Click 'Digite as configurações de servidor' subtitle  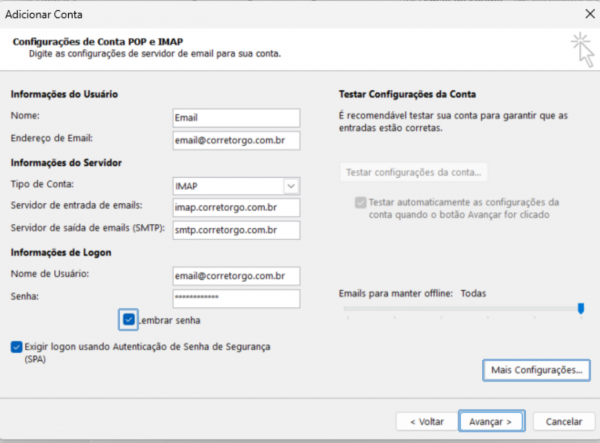point(155,54)
